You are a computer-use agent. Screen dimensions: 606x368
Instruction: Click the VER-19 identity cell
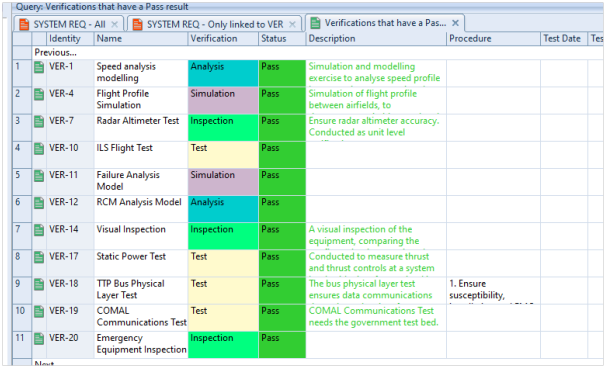coord(70,317)
